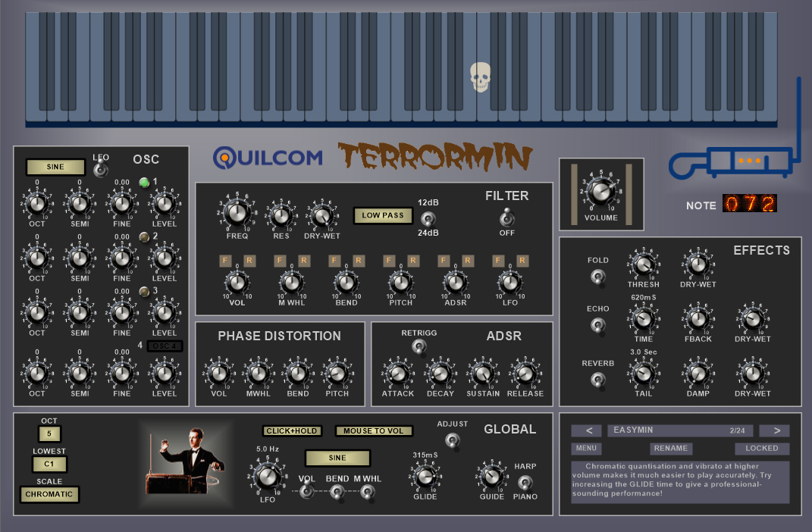Click the main VOLUME knob
Image resolution: width=812 pixels, height=532 pixels.
600,192
